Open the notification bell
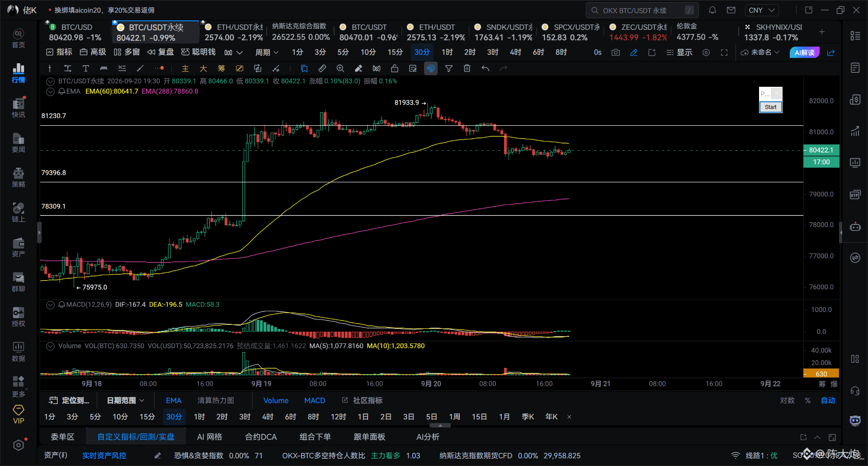 pos(712,10)
